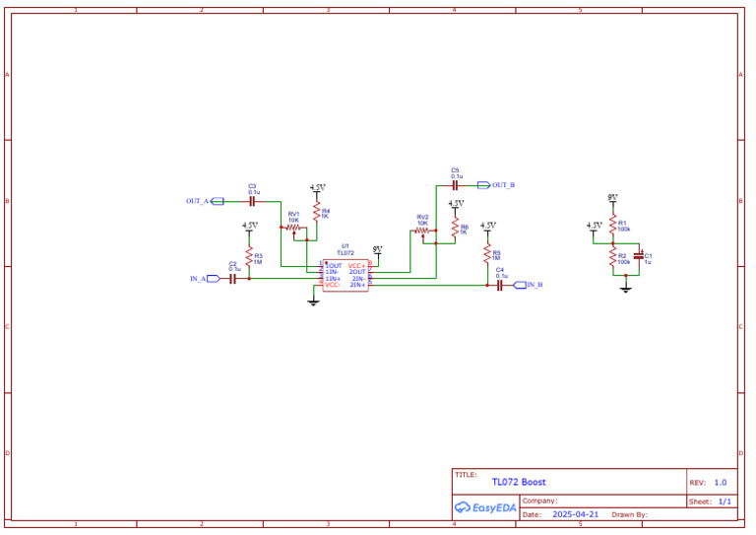Click the 'Date:' field label
756x535 pixels.
click(x=532, y=514)
